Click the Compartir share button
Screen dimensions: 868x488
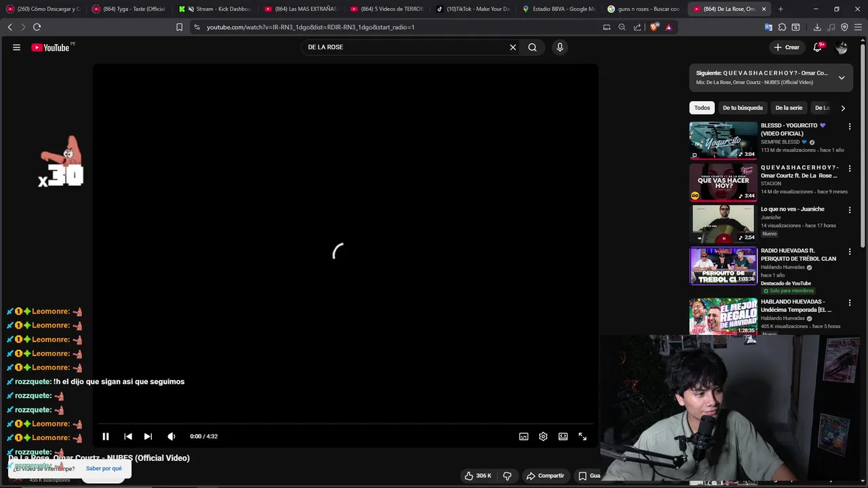coord(545,476)
